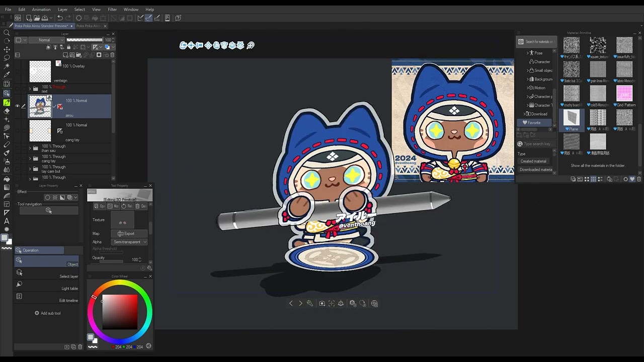Expand the tay cam but layer folder
644x362 pixels.
pyautogui.click(x=30, y=169)
